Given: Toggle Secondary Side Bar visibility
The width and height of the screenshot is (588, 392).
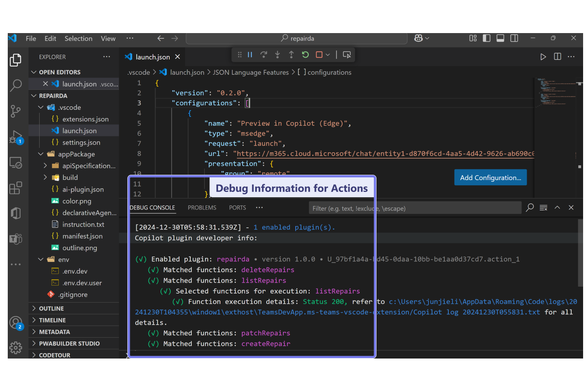Looking at the screenshot, I should pyautogui.click(x=514, y=38).
